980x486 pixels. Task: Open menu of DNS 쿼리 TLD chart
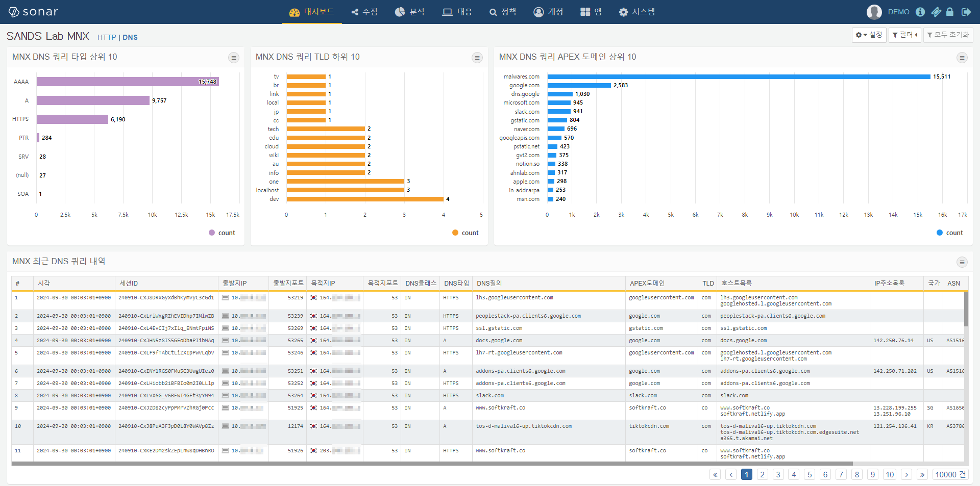tap(477, 58)
